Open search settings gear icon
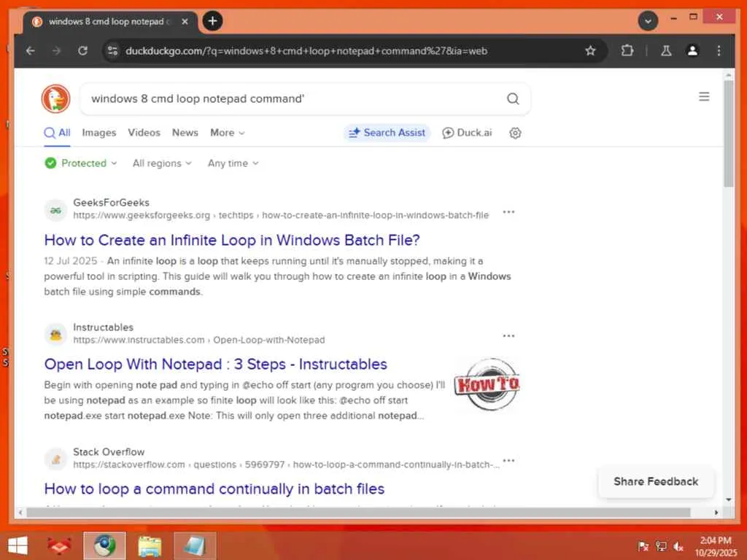 pos(515,133)
